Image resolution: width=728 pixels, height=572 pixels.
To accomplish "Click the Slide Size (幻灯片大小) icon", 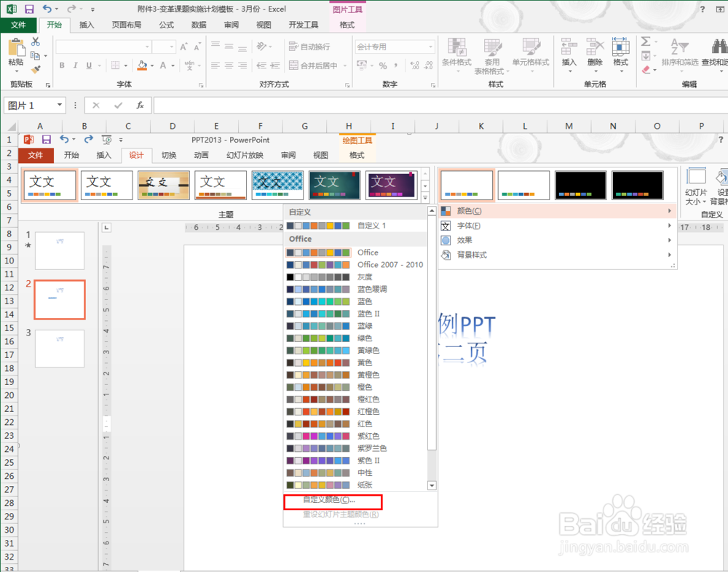I will click(695, 178).
